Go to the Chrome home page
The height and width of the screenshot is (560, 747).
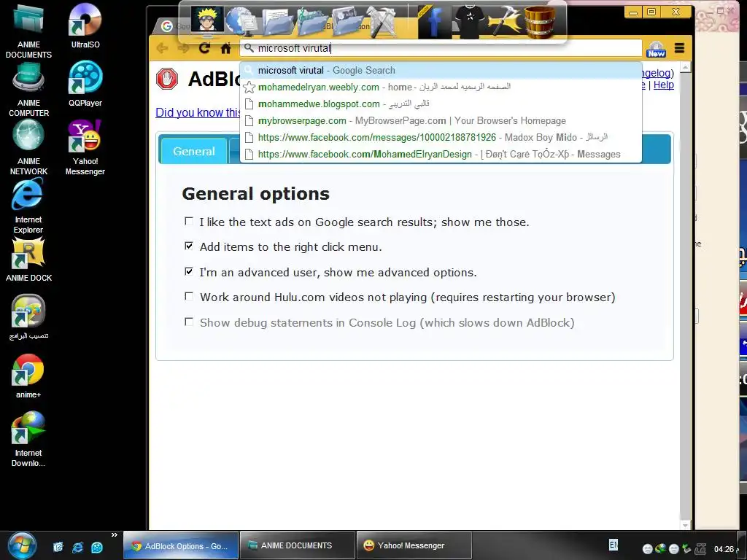pyautogui.click(x=226, y=48)
